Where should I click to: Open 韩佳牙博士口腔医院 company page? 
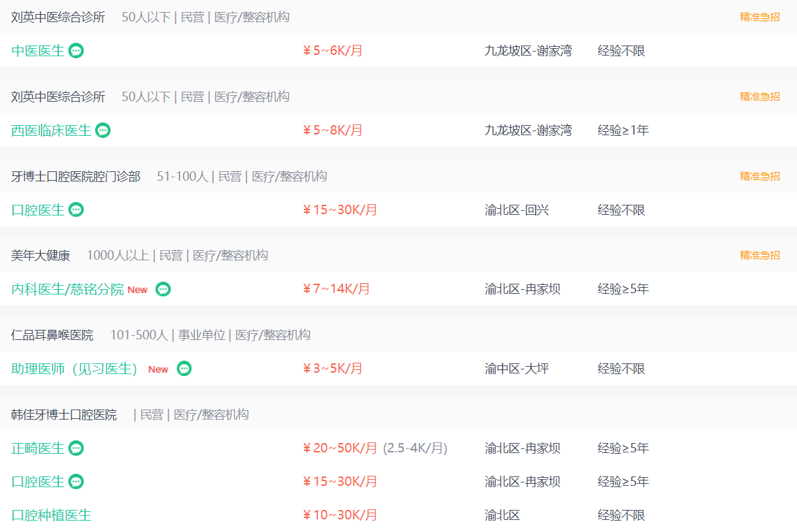click(x=64, y=415)
